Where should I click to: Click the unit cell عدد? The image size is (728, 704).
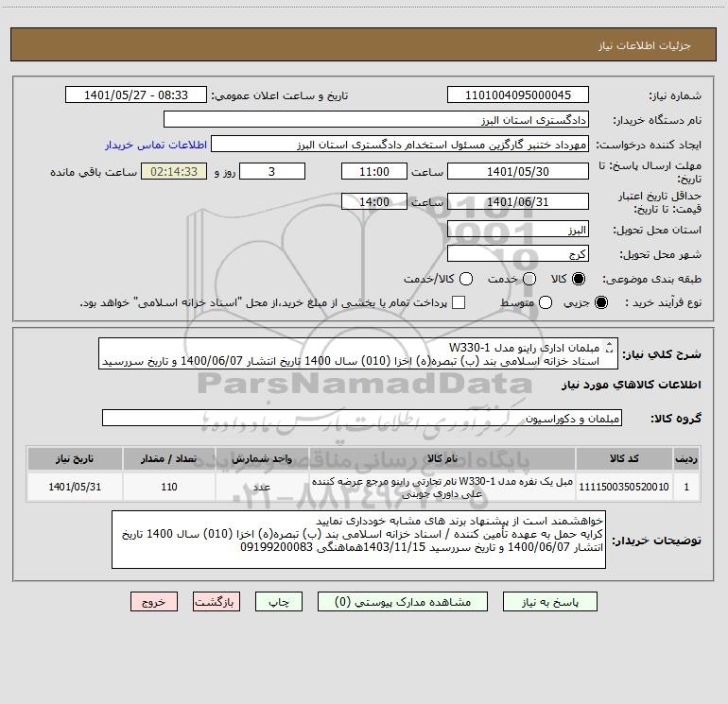pos(262,487)
